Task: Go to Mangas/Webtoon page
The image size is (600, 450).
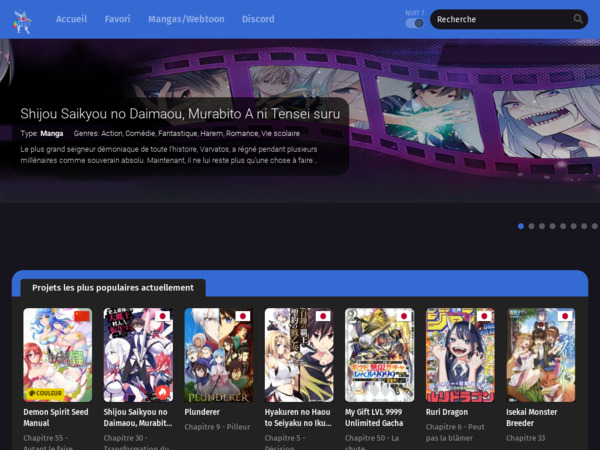Action: pos(186,19)
